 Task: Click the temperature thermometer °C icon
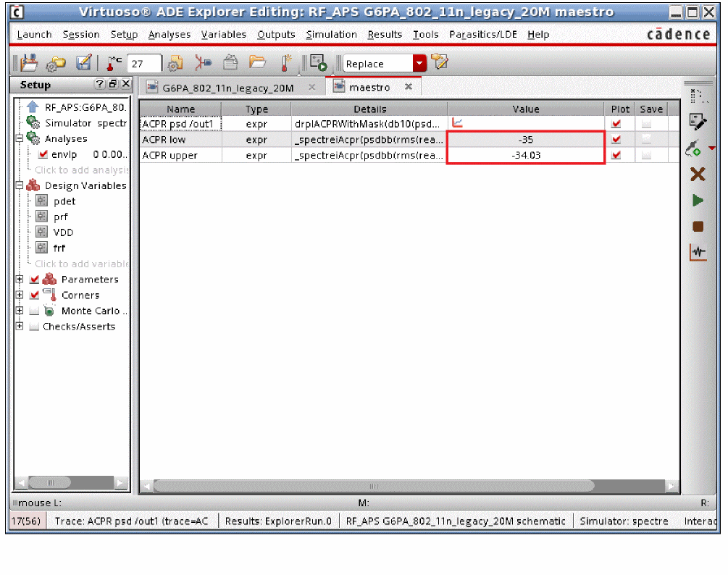pos(114,63)
